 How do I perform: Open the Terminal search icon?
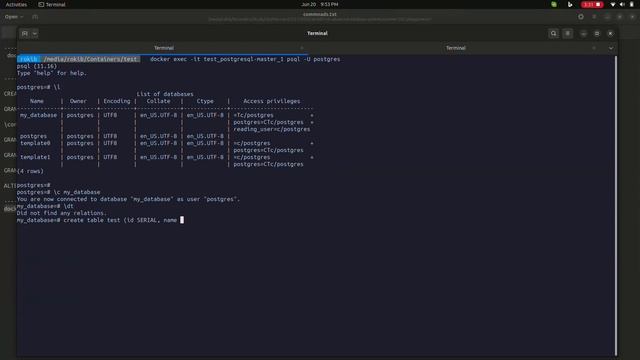(x=553, y=33)
